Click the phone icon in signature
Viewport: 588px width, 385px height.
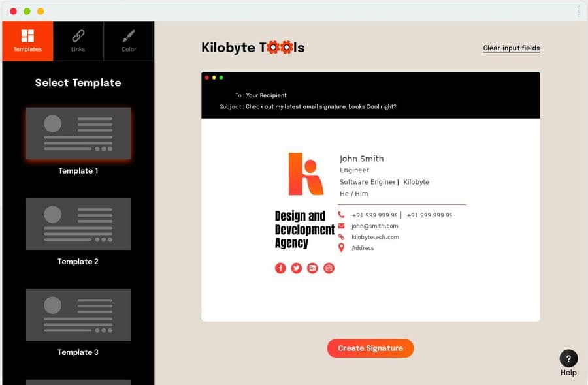coord(341,215)
